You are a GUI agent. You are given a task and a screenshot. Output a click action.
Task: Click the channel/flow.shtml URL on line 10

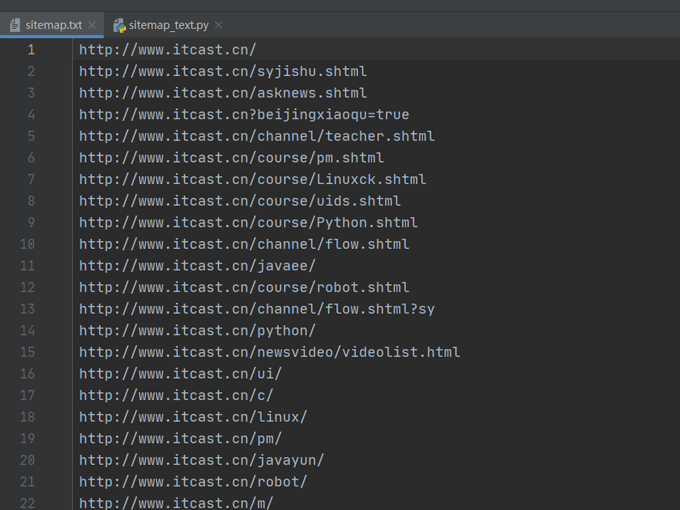tap(244, 245)
